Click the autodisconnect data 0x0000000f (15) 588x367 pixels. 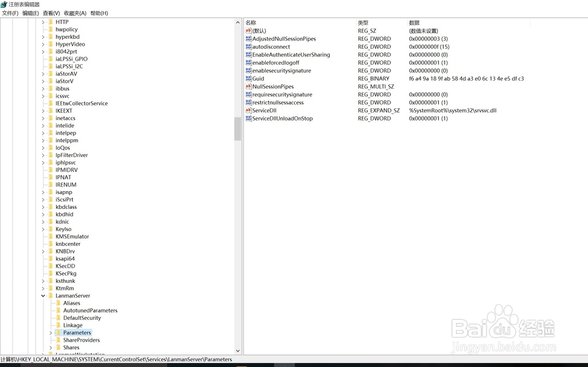pyautogui.click(x=429, y=46)
